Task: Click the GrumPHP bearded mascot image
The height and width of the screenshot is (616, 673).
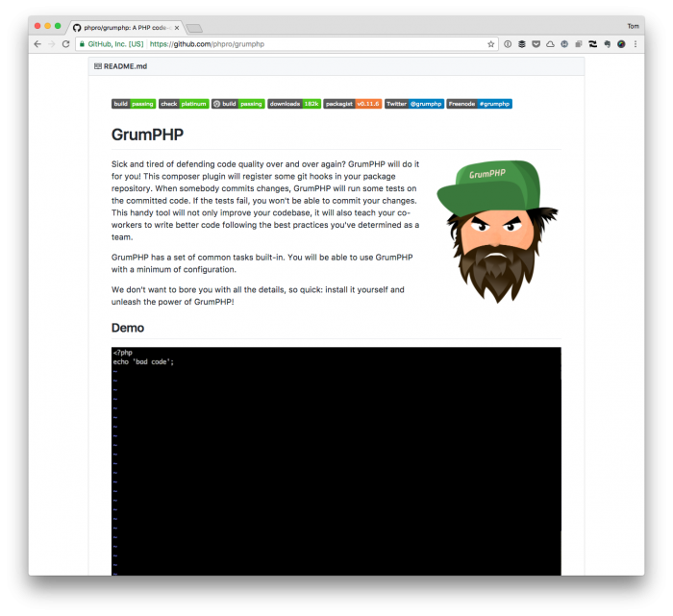Action: 497,232
